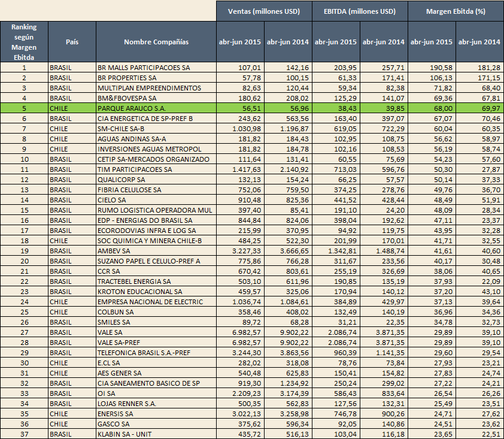Select the 'CCR SA' cell
Viewport: 504px width, 439px height.
point(156,271)
